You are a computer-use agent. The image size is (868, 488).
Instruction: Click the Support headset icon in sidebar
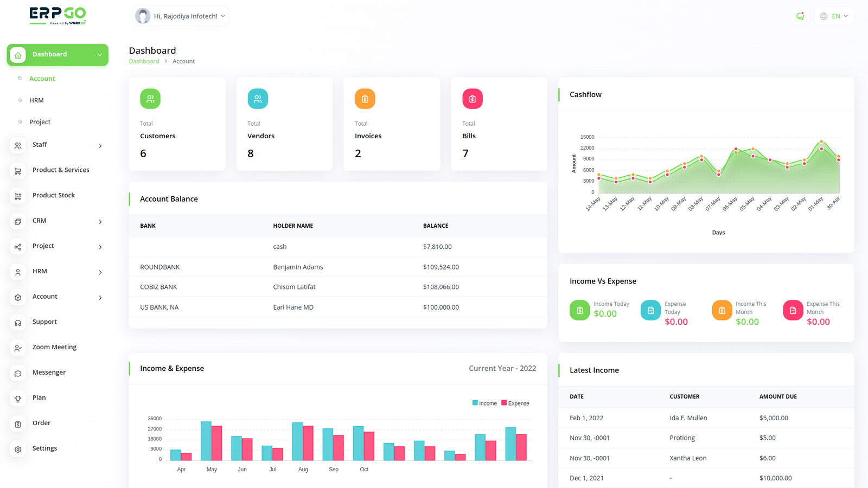(x=18, y=323)
